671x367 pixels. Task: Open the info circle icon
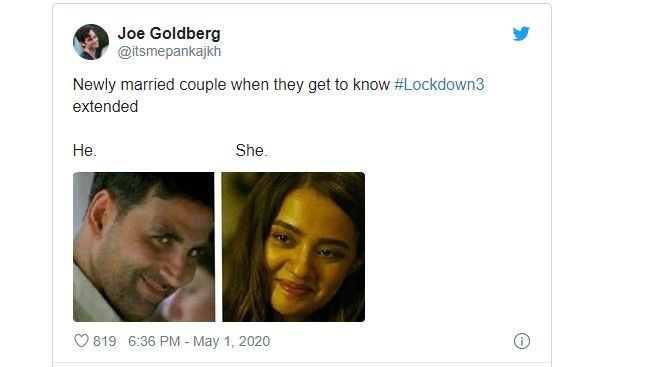click(522, 341)
